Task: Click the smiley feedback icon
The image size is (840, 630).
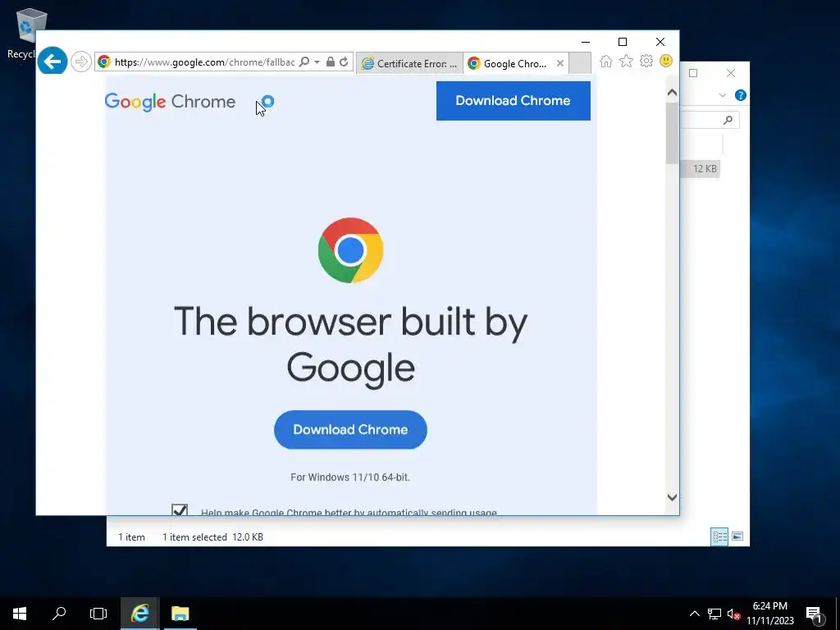Action: click(x=666, y=61)
